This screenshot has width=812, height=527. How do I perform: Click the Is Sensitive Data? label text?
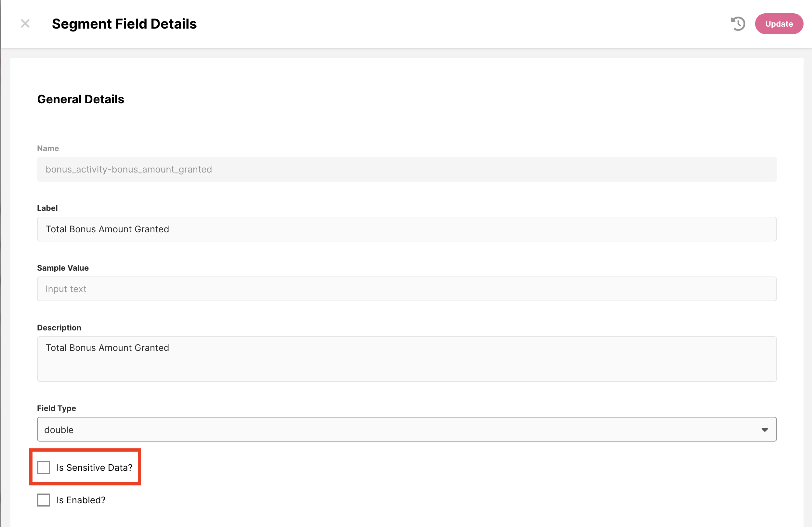[94, 467]
